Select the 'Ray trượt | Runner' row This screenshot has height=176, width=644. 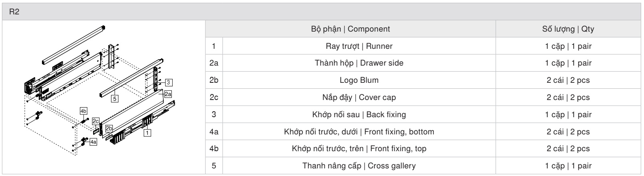(423, 46)
